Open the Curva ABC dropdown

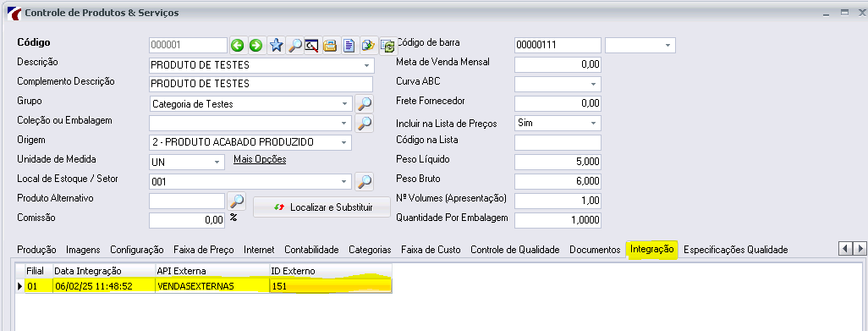coord(594,84)
